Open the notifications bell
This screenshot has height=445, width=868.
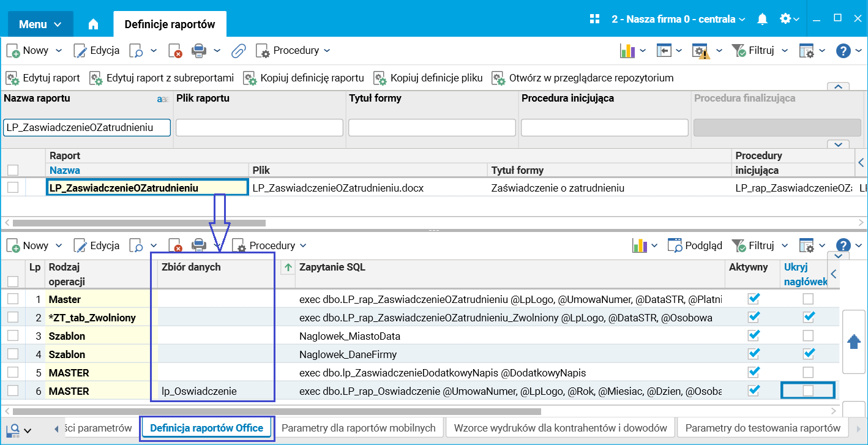(x=762, y=19)
